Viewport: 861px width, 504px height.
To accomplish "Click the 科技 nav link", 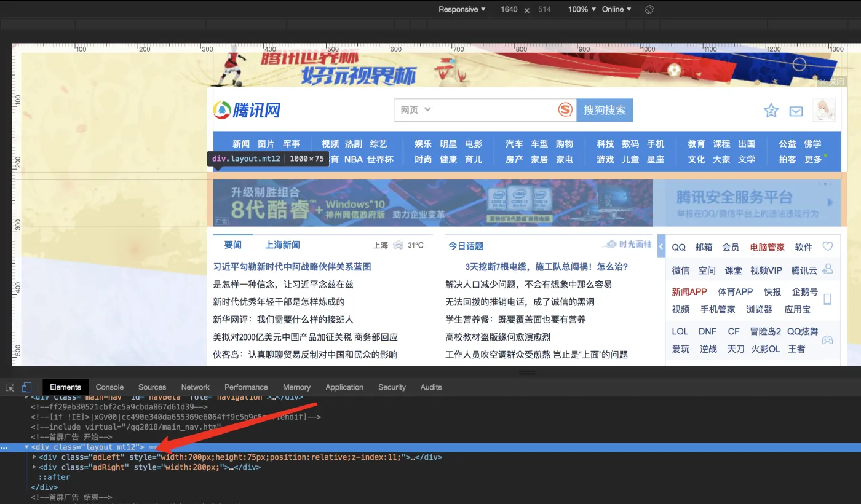I will tap(605, 143).
